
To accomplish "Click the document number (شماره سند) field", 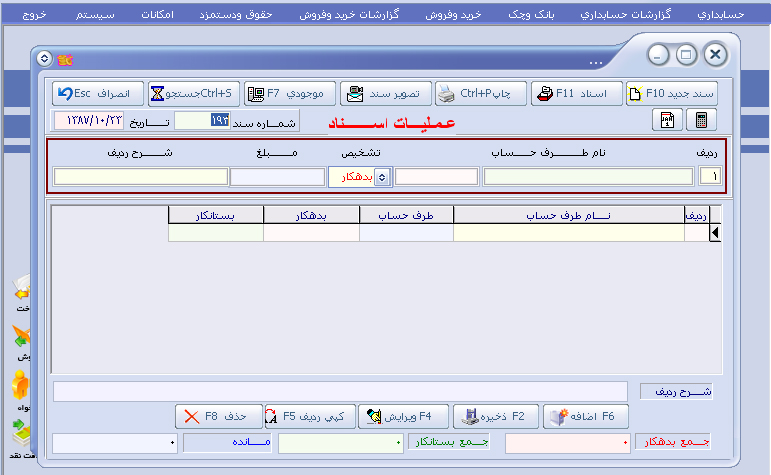I will [x=202, y=121].
